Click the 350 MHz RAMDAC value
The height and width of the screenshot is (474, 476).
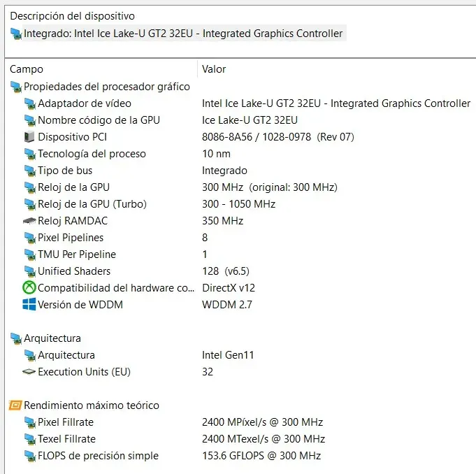(222, 221)
